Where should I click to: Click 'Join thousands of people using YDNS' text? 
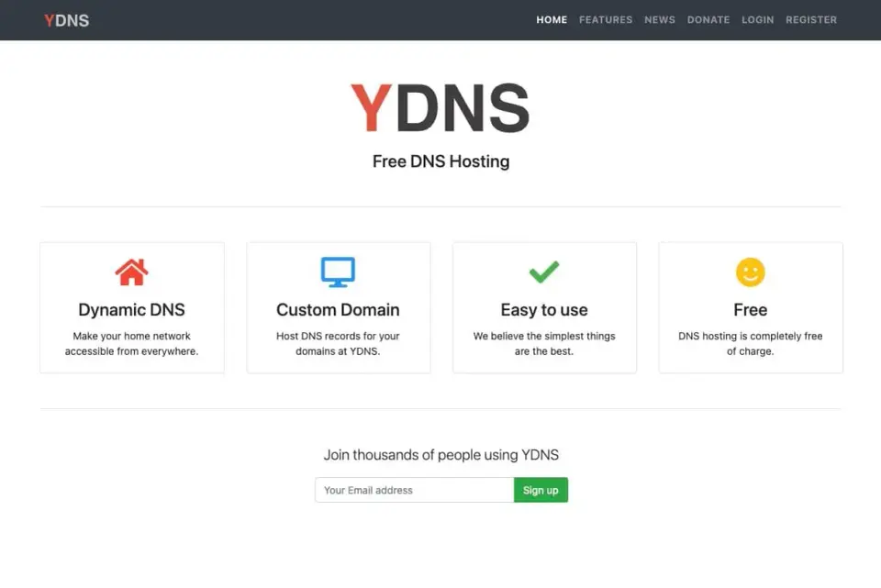(441, 454)
